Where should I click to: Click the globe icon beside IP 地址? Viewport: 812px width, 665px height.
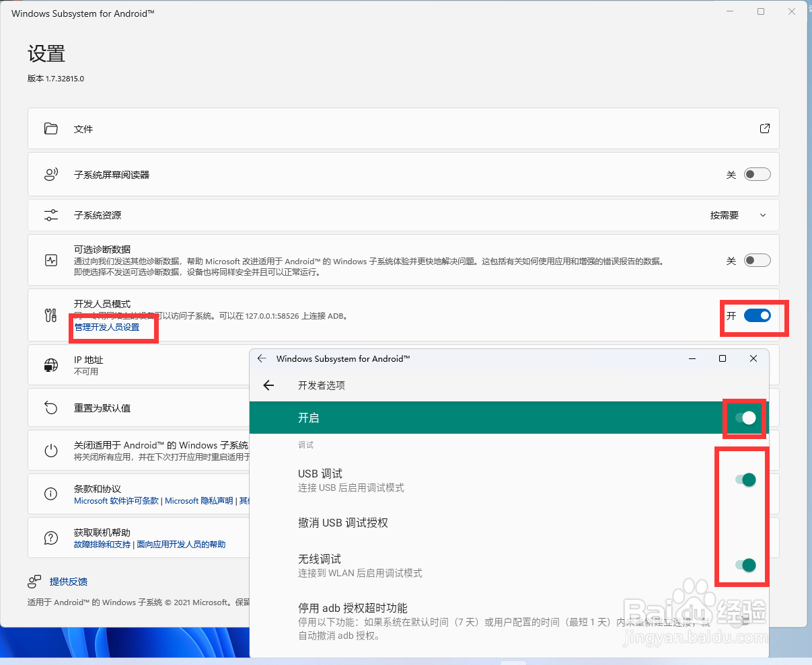pos(51,364)
